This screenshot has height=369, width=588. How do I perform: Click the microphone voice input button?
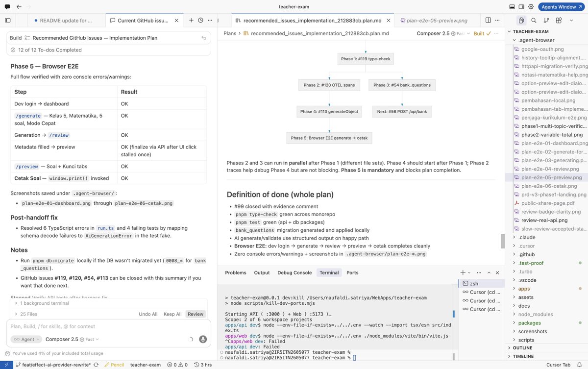(203, 339)
